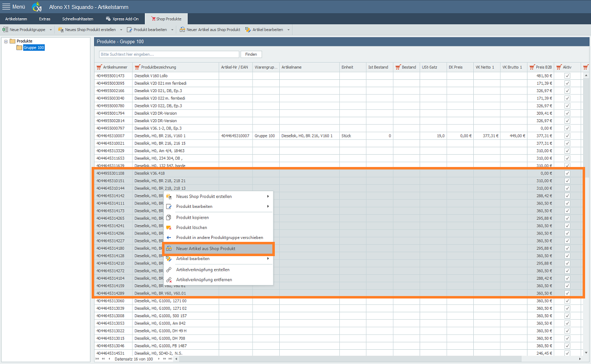
Task: Click the Neues Shop Produkt erstellen toolbar icon
Action: pos(61,30)
